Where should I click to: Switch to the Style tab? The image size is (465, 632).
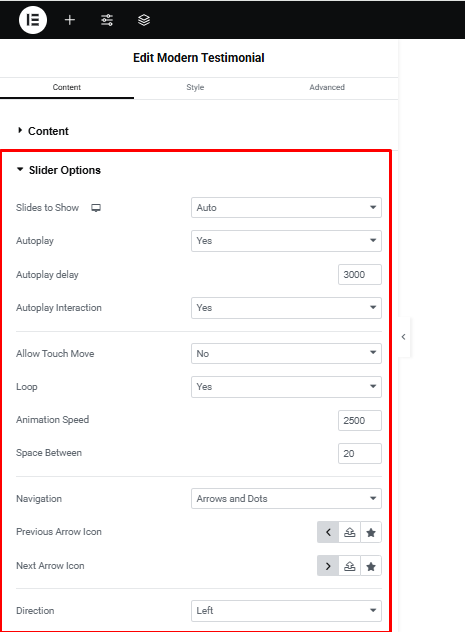click(195, 87)
